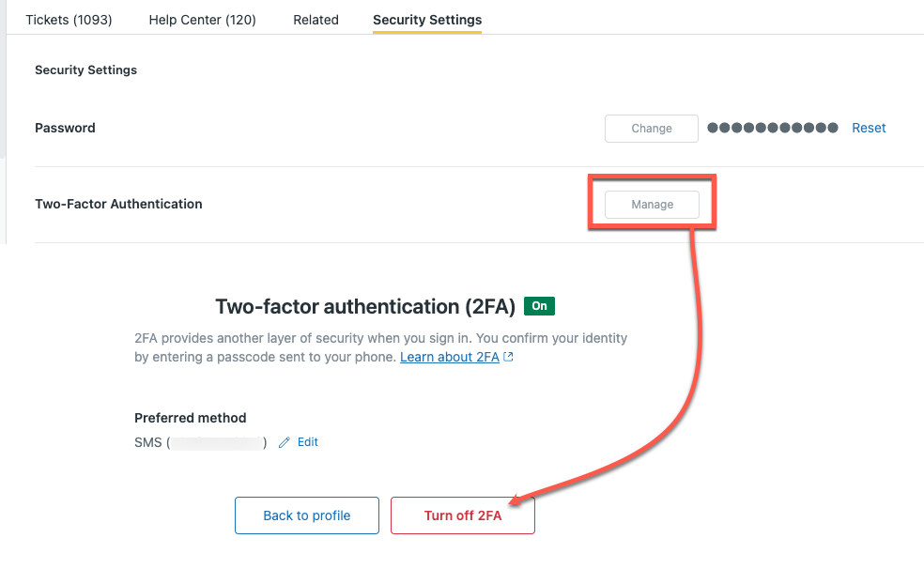The image size is (924, 569).
Task: Go back with Back to profile button
Action: coord(307,515)
